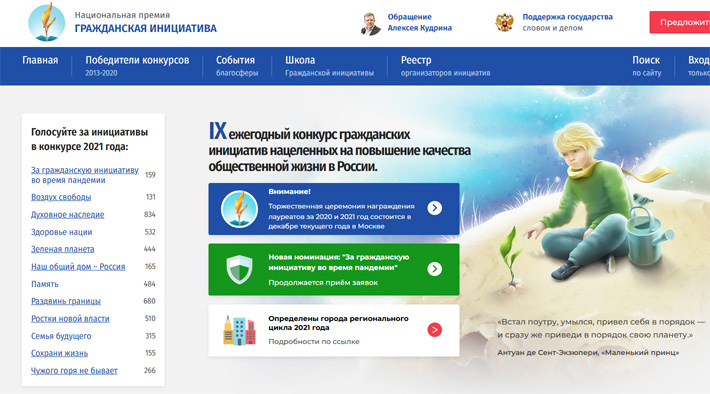Click the shield icon in the green banner
710x394 pixels.
pyautogui.click(x=239, y=269)
